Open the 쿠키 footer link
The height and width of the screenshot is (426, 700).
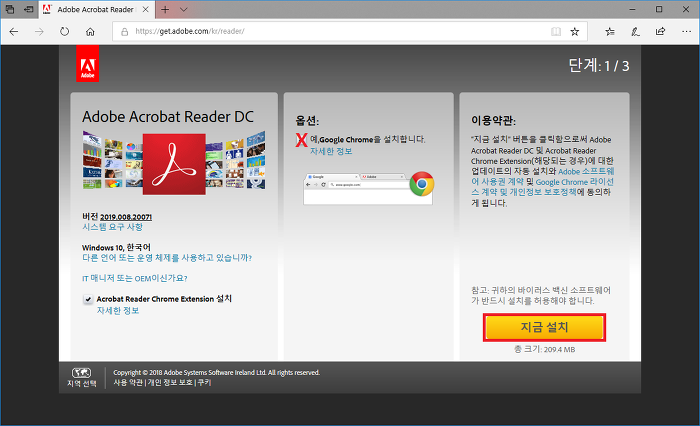(204, 383)
